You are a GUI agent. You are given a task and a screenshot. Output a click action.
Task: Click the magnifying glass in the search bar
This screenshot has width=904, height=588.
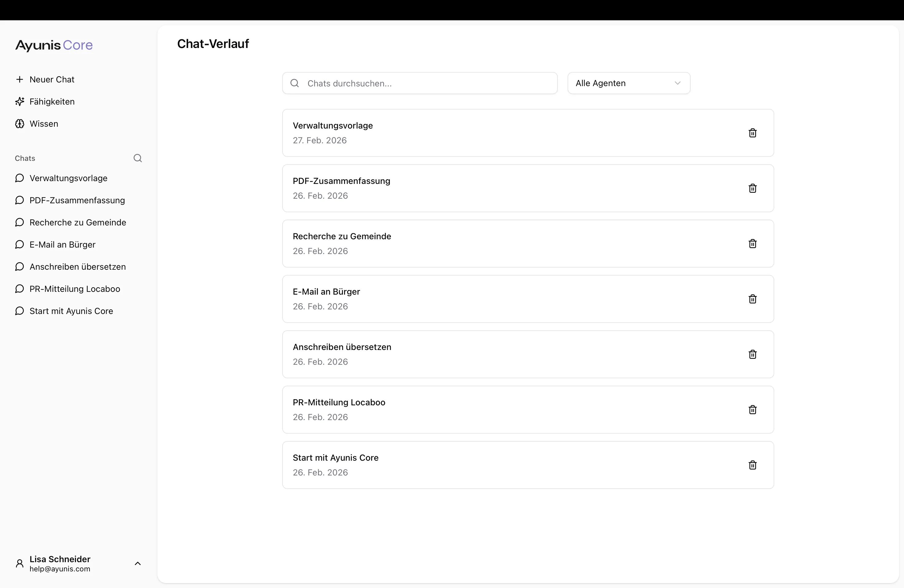pos(295,83)
